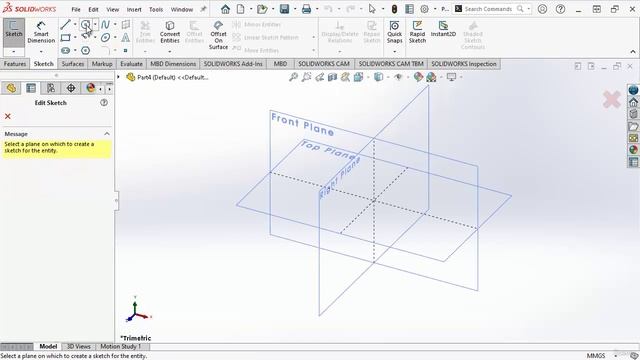This screenshot has height=360, width=640.
Task: Open the Quick Snaps tool
Action: (x=394, y=32)
